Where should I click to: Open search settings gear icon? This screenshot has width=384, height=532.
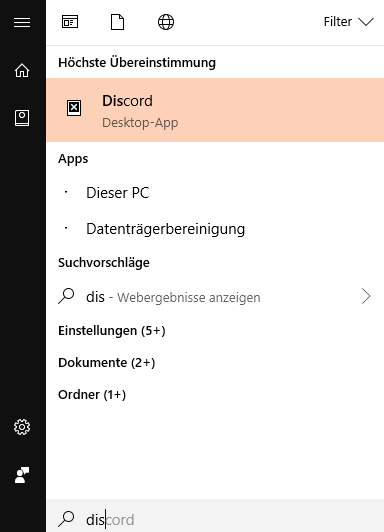pyautogui.click(x=22, y=427)
